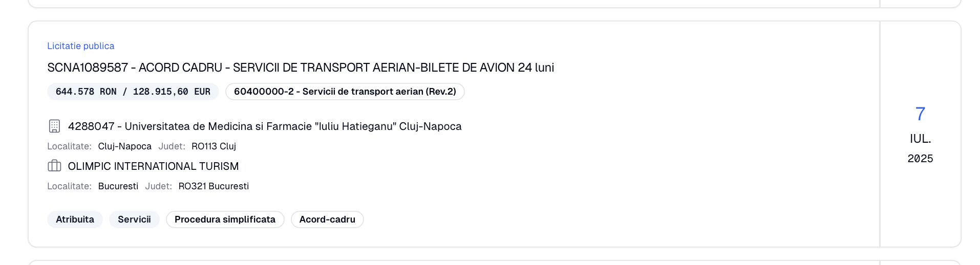Click the briefcase icon beside OLIMPIC INTERNATIONAL TURISM
Screen dimensions: 980x265
pyautogui.click(x=54, y=166)
